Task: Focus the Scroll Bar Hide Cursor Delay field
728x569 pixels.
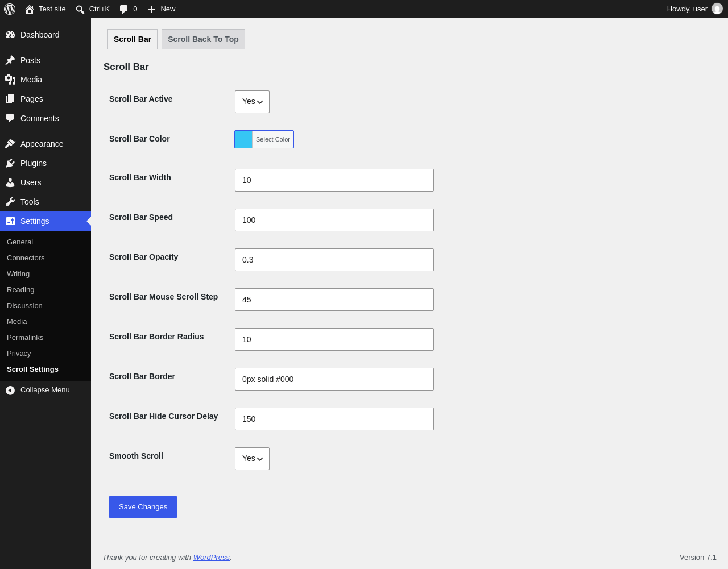Action: [x=334, y=419]
